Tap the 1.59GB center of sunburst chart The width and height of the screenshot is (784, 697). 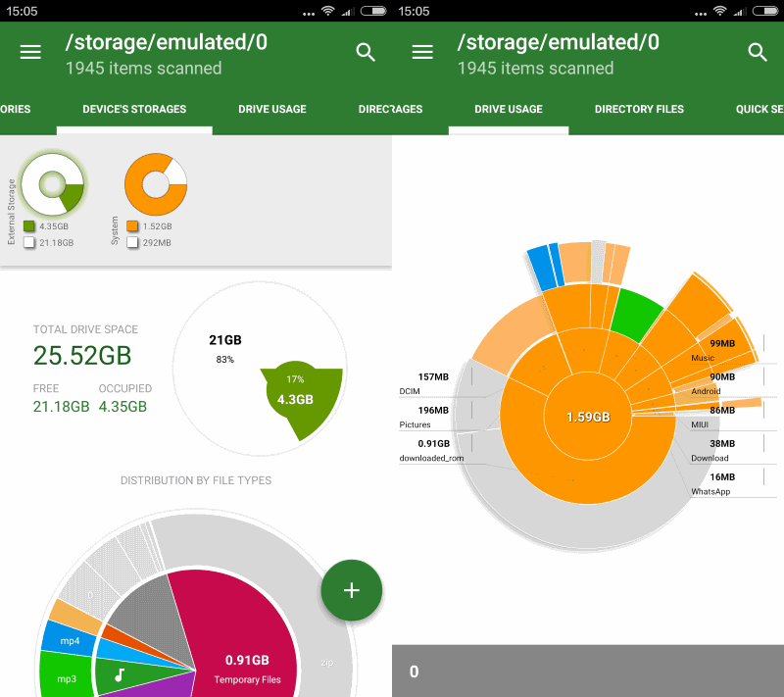click(588, 417)
